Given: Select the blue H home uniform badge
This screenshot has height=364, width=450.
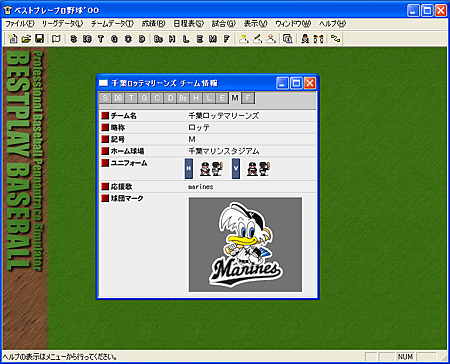Looking at the screenshot, I should [189, 169].
